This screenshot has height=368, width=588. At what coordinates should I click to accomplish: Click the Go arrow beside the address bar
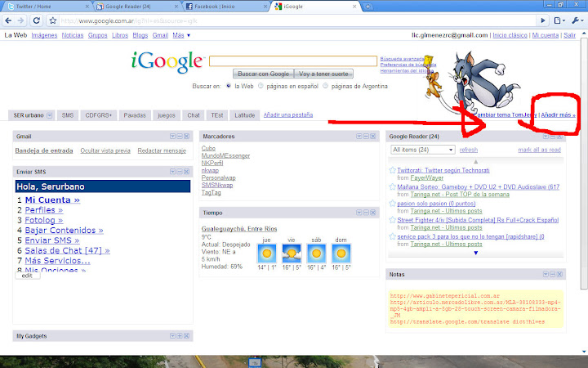pos(542,20)
